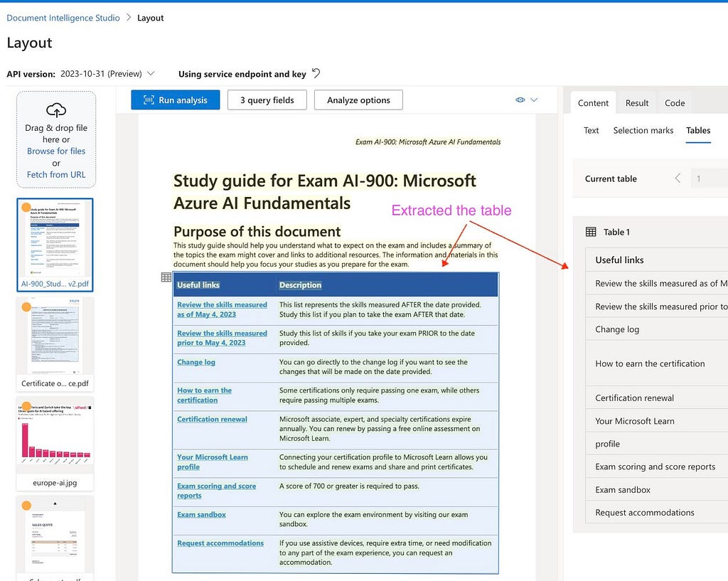Image resolution: width=728 pixels, height=581 pixels.
Task: Click 'Review the skills measured prior to May 4' link
Action: (222, 338)
